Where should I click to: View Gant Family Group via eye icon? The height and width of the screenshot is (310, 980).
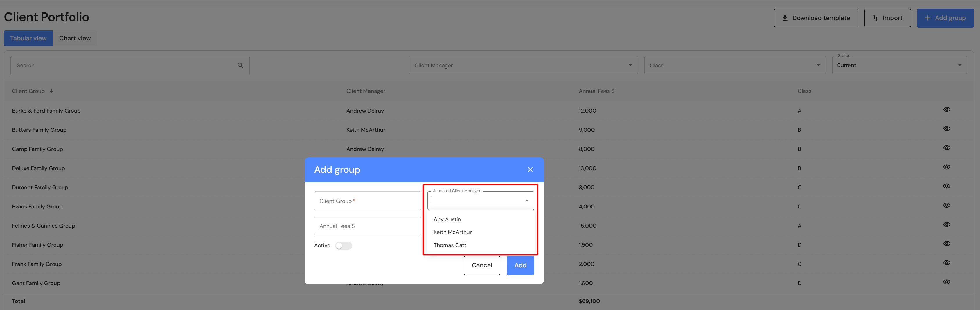coord(947,282)
